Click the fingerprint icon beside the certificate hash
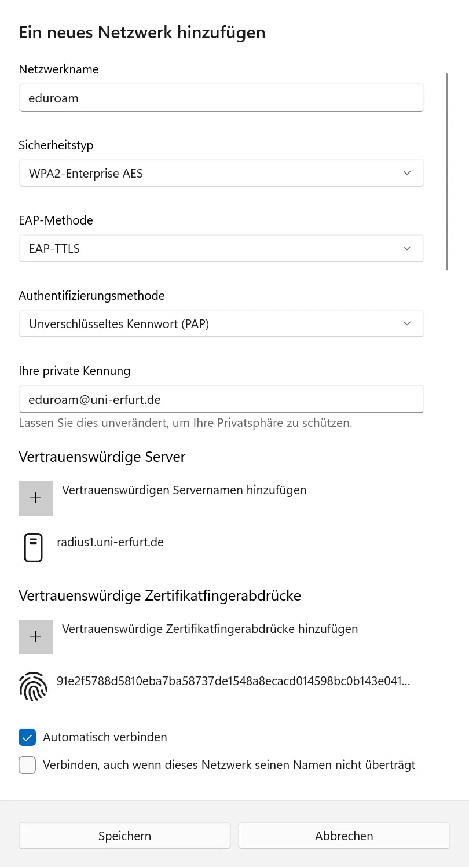The width and height of the screenshot is (469, 868). [x=34, y=686]
